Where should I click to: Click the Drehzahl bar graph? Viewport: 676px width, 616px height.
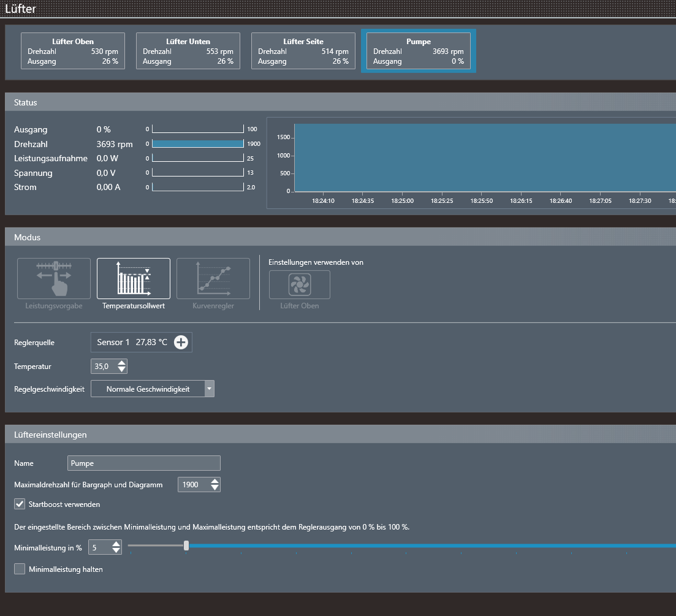[198, 144]
